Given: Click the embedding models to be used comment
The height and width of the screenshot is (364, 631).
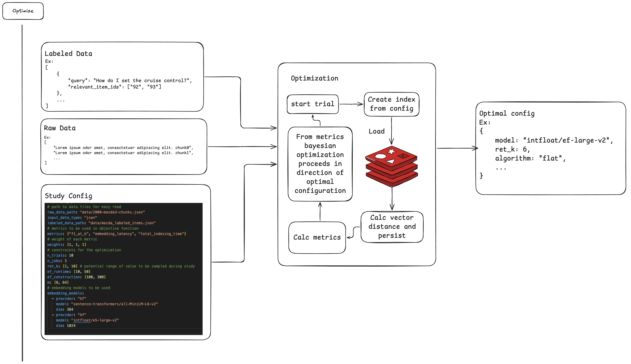Looking at the screenshot, I should [79, 288].
